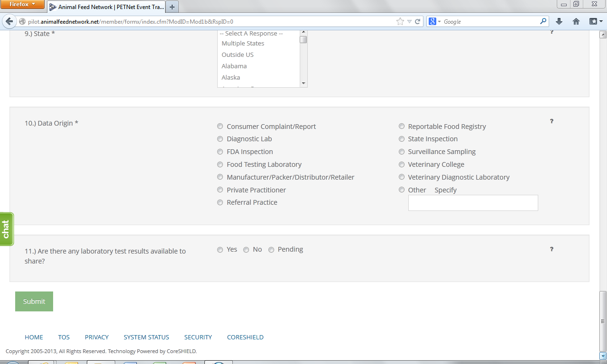Answer Yes for laboratory test results
The image size is (607, 364).
coord(220,250)
